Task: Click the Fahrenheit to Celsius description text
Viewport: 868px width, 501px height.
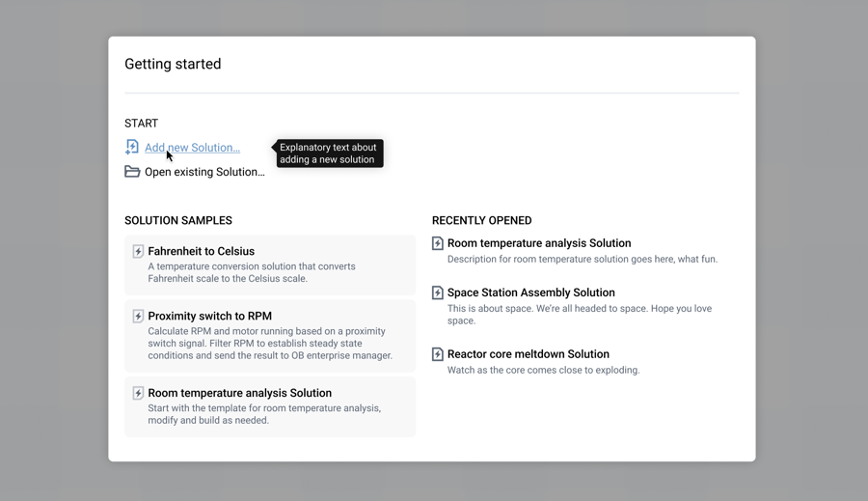Action: (252, 272)
